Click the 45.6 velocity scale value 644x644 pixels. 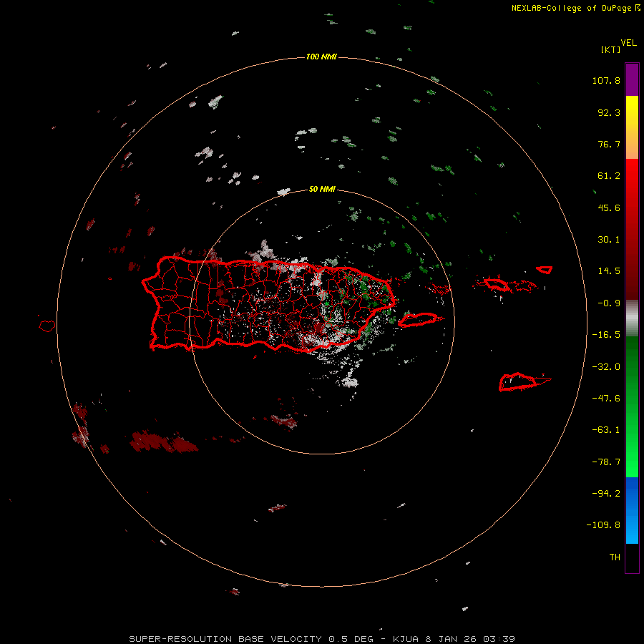click(609, 208)
